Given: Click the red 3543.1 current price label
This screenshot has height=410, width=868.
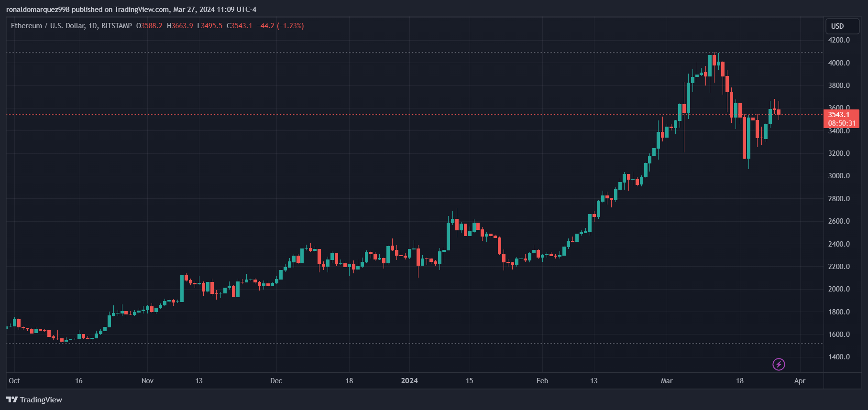Looking at the screenshot, I should [839, 115].
